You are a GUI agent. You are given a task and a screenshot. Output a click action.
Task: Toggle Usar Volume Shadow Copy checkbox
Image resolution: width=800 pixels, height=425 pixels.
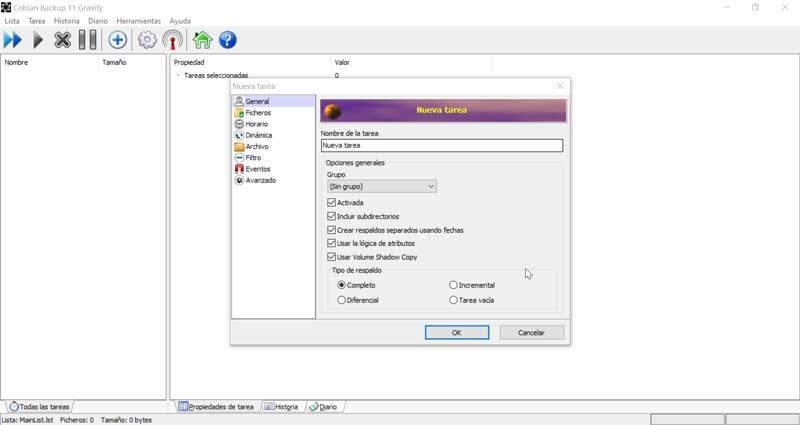pyautogui.click(x=332, y=257)
